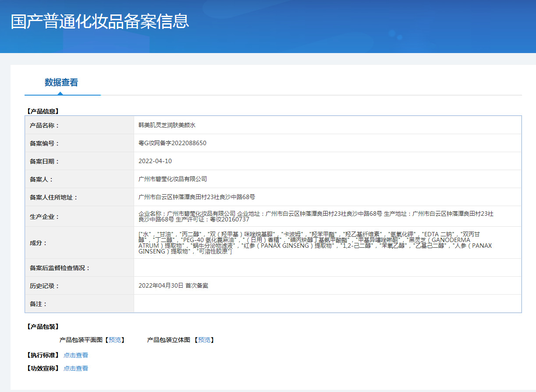
Task: Click the address value in 备案人住所地址 row
Action: click(x=197, y=197)
